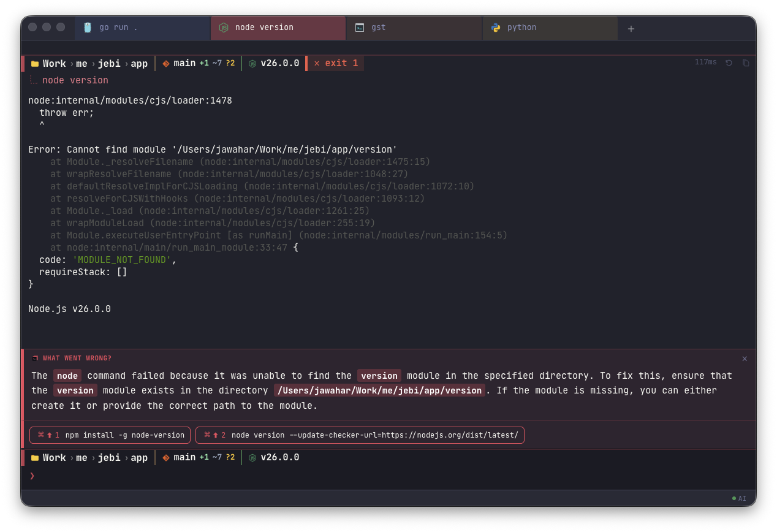Screen dimensions: 777x532
Task: Open a new tab with plus button
Action: point(631,28)
